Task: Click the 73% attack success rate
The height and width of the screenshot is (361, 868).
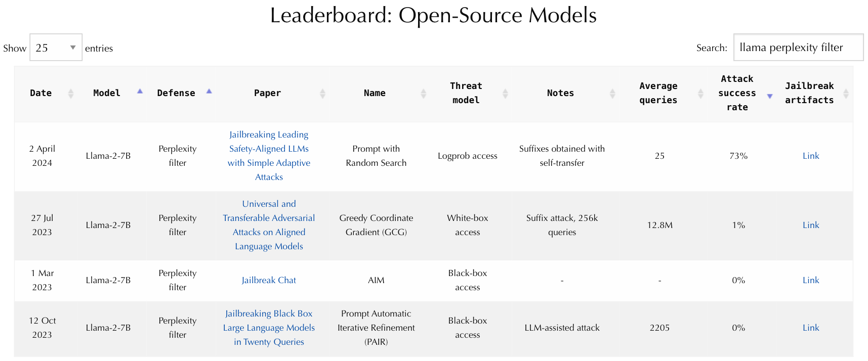Action: (x=738, y=156)
